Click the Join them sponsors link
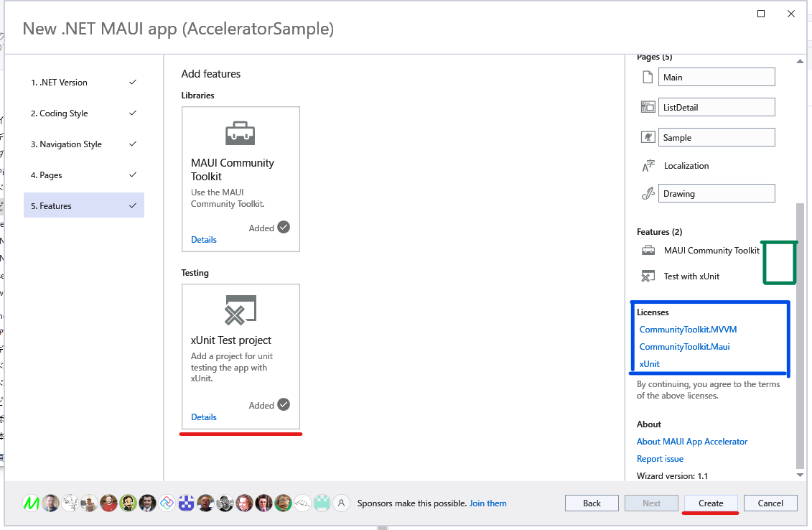 pos(487,503)
